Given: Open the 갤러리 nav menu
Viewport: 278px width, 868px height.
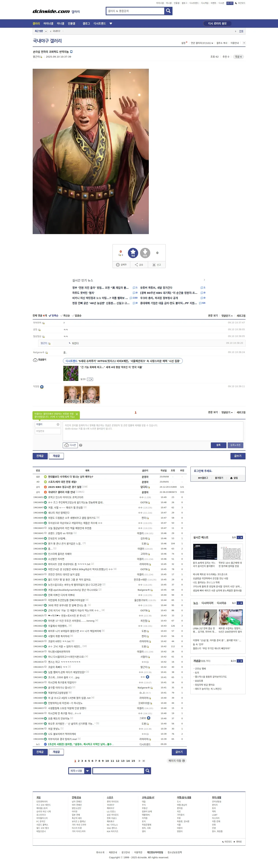Looking at the screenshot, I should point(36,24).
